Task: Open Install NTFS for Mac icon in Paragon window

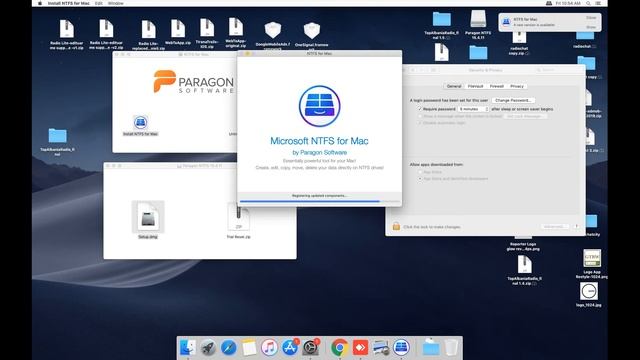Action: (140, 122)
